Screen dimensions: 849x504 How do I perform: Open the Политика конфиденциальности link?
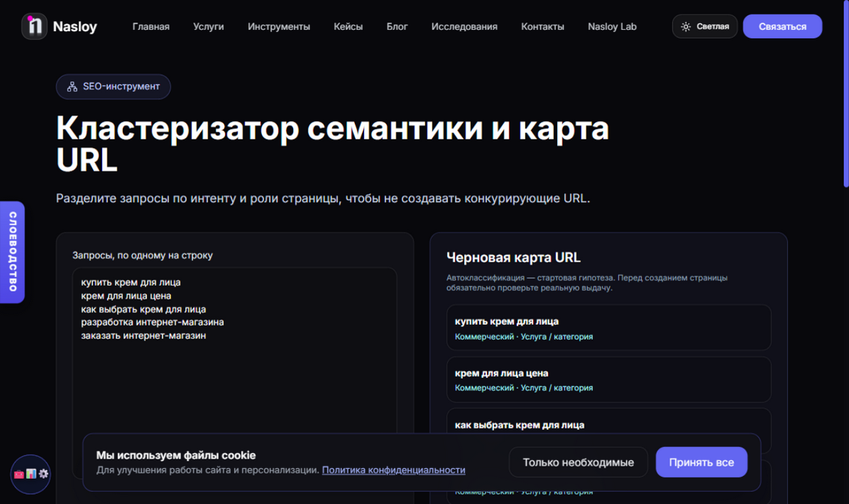pyautogui.click(x=394, y=470)
